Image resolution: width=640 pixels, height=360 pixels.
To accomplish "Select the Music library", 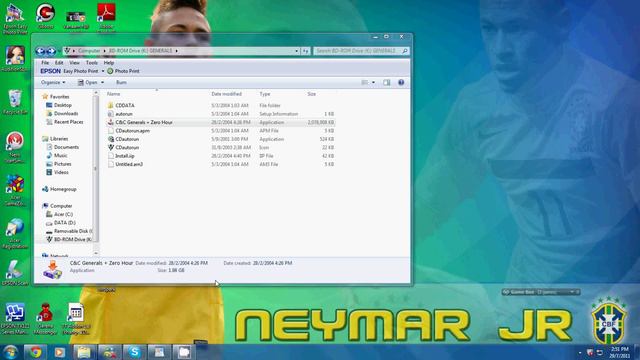I will [60, 156].
